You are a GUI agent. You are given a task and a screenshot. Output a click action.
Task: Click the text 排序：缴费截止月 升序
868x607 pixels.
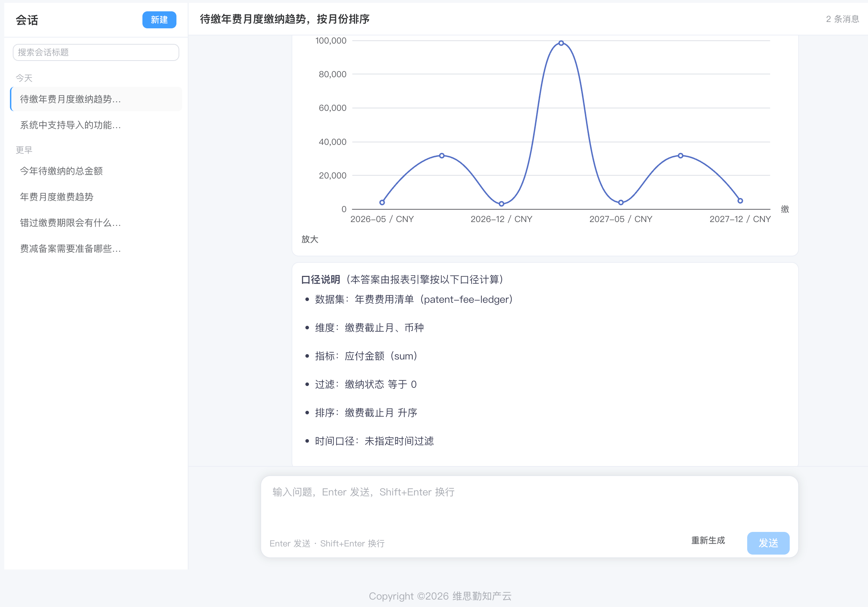pyautogui.click(x=366, y=413)
